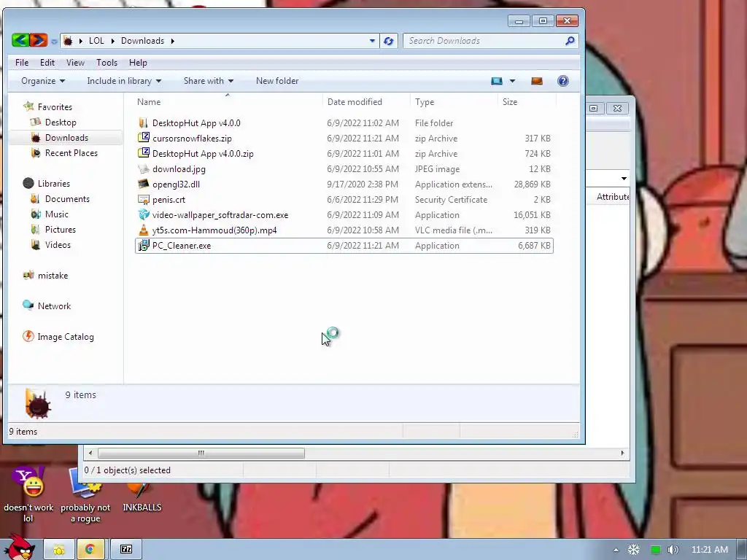Click the 28,869 KB size cell
Viewport: 747px width, 560px height.
click(x=532, y=184)
